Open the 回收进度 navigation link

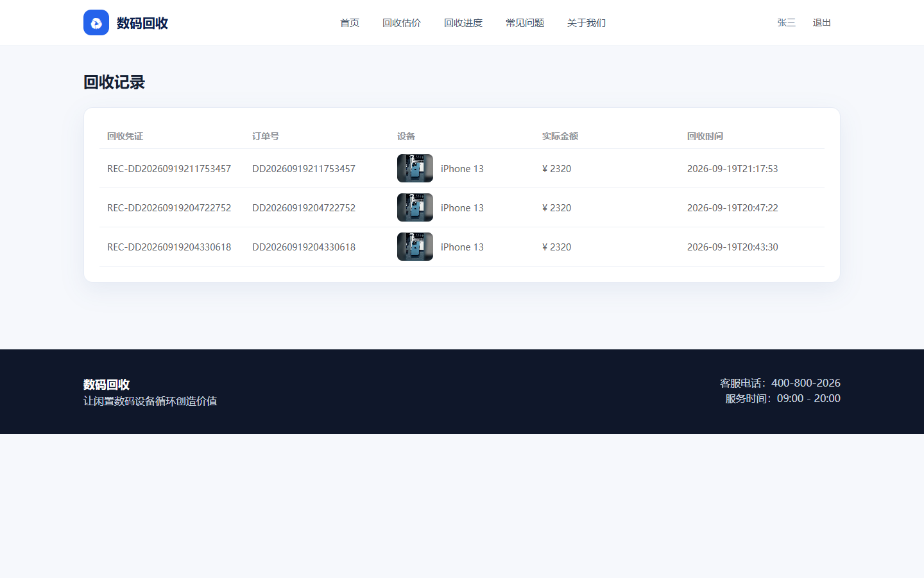pyautogui.click(x=463, y=22)
